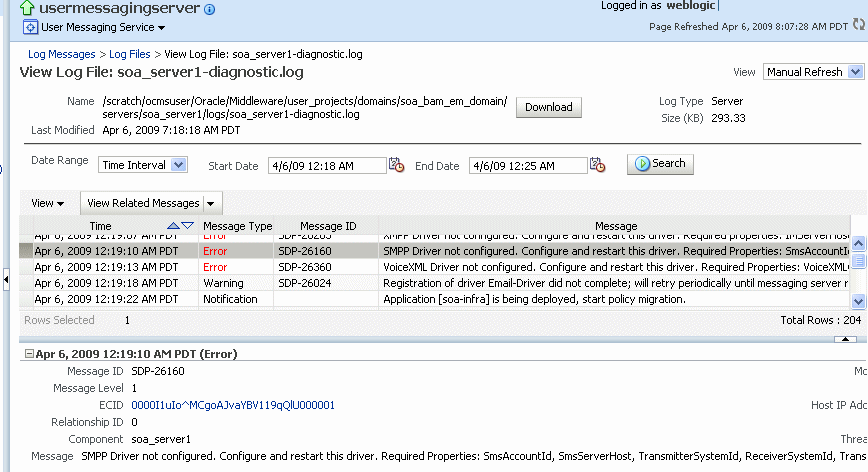
Task: Download the log file
Action: coord(549,107)
